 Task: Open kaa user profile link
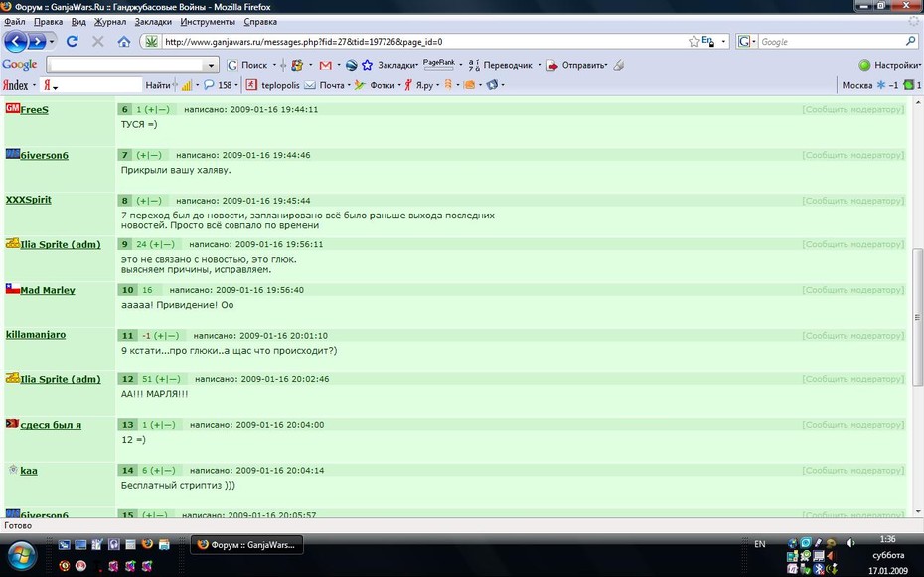pyautogui.click(x=28, y=471)
